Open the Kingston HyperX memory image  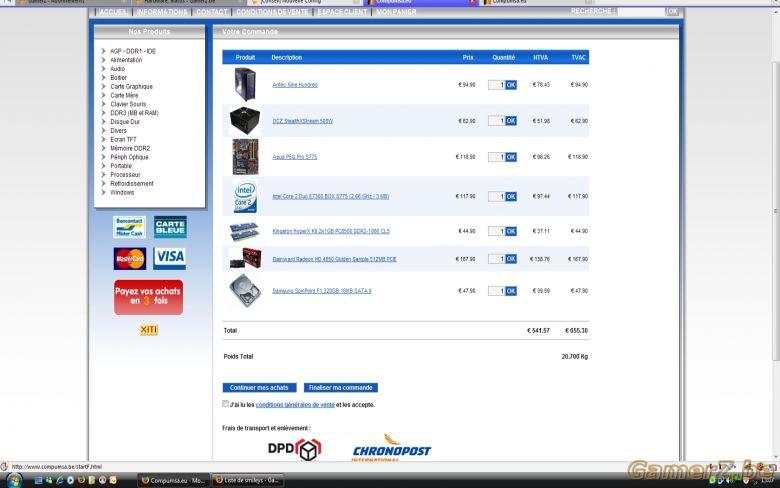pyautogui.click(x=244, y=231)
